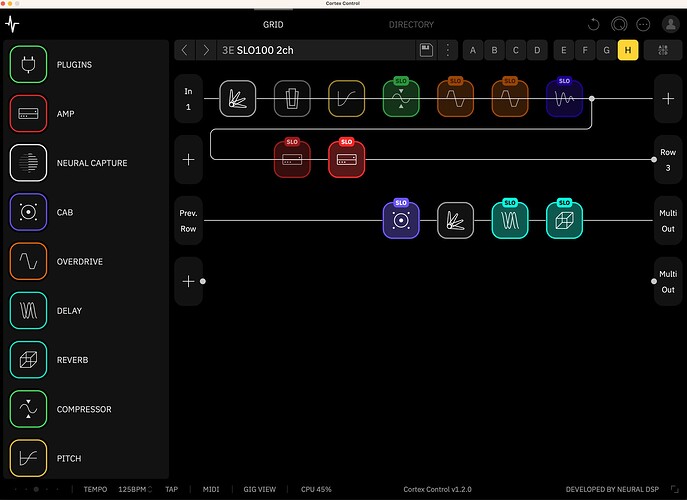Switch to scene G
The height and width of the screenshot is (500, 687).
tap(606, 50)
